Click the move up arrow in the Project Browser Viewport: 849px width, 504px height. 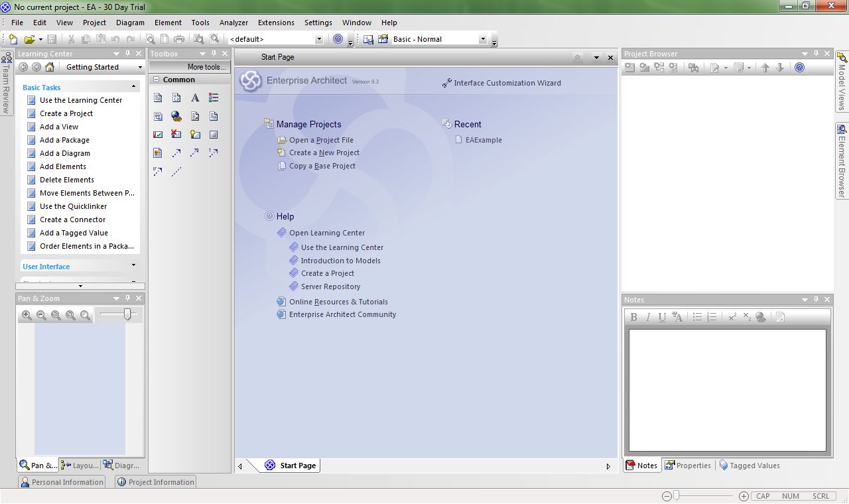click(765, 68)
